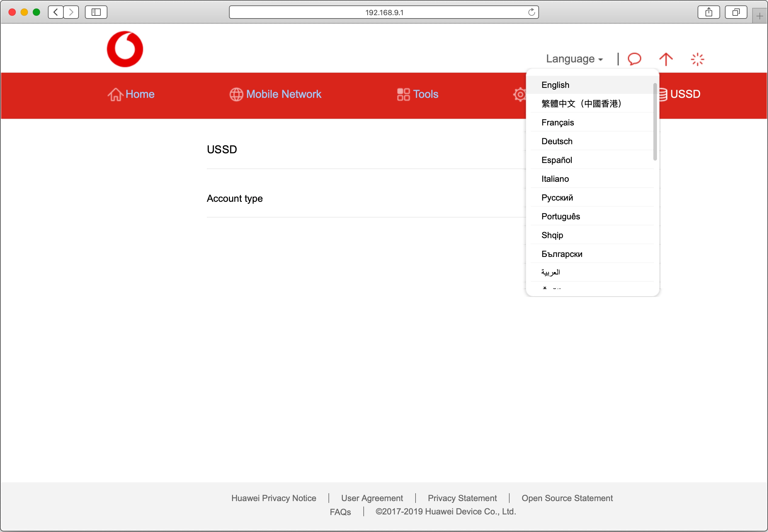This screenshot has width=768, height=532.
Task: Click the loading spinner status icon
Action: (x=697, y=59)
